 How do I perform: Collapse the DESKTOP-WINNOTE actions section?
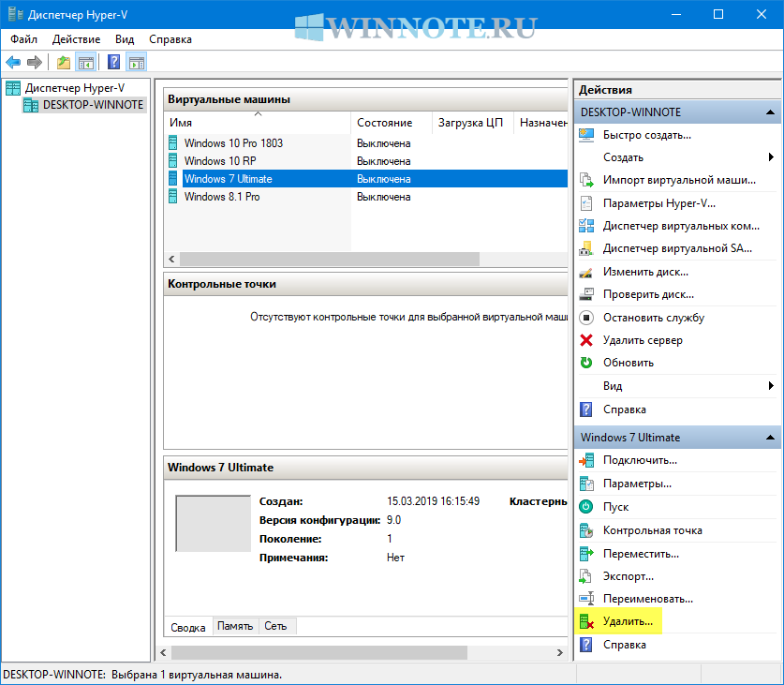pyautogui.click(x=771, y=112)
